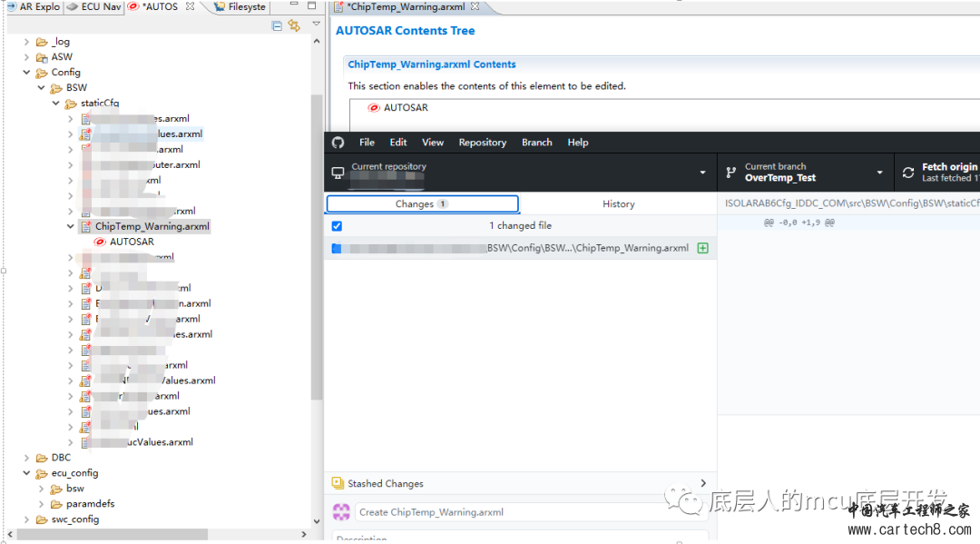Click the ChipTemp_Warning.arxml file icon in tree
This screenshot has width=980, height=544.
85,226
